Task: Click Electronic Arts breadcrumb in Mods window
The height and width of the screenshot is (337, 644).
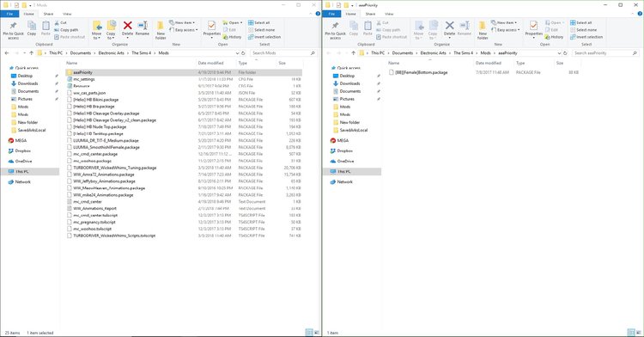Action: tap(111, 53)
